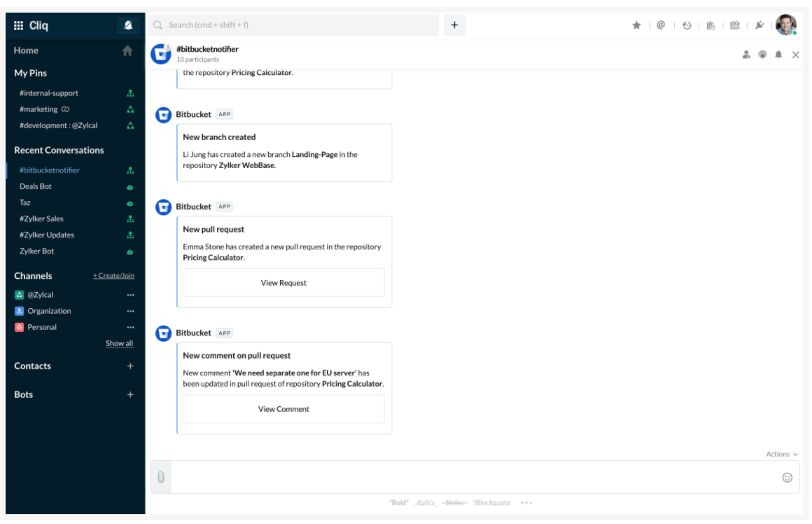Open the pin icon in top bar
812x524 pixels.
(x=759, y=25)
